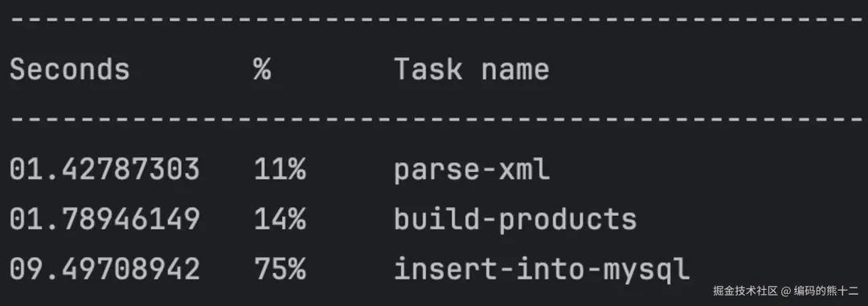This screenshot has width=868, height=306.
Task: Click the % column header
Action: click(x=262, y=70)
